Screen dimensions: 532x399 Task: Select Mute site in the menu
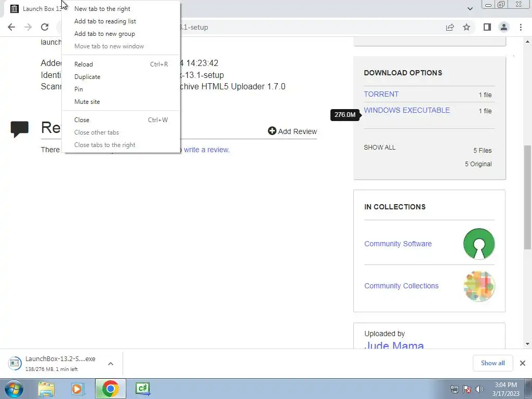[121, 102]
